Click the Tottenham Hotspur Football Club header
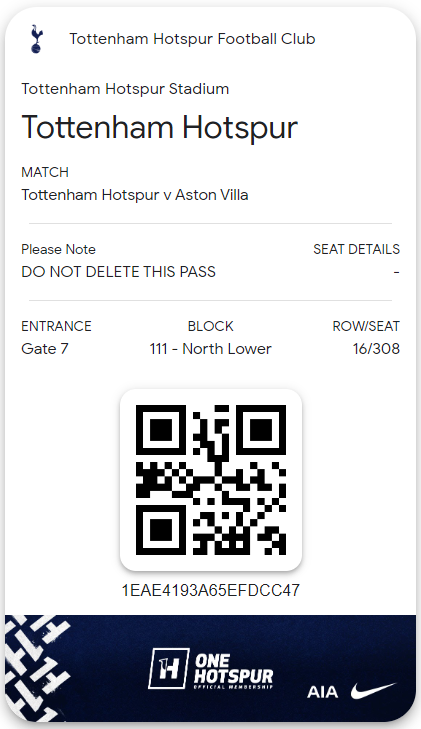The width and height of the screenshot is (421, 729). pos(192,39)
